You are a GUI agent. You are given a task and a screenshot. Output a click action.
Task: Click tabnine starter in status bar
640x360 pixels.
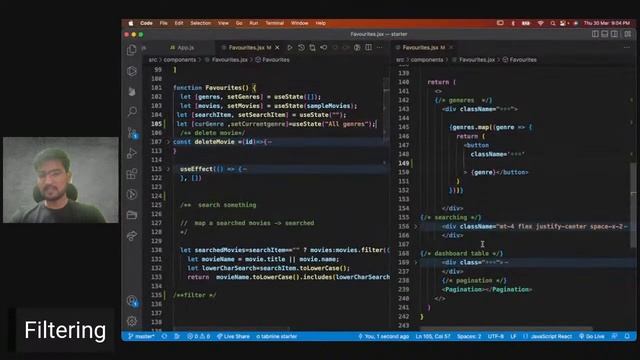pyautogui.click(x=277, y=336)
